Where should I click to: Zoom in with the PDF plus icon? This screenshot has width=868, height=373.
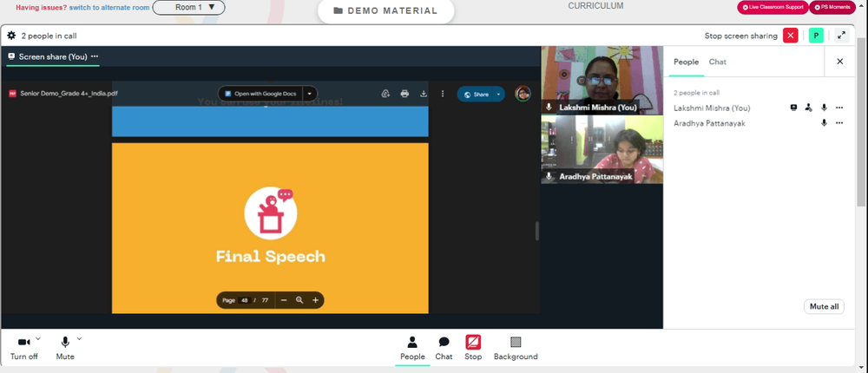[316, 300]
